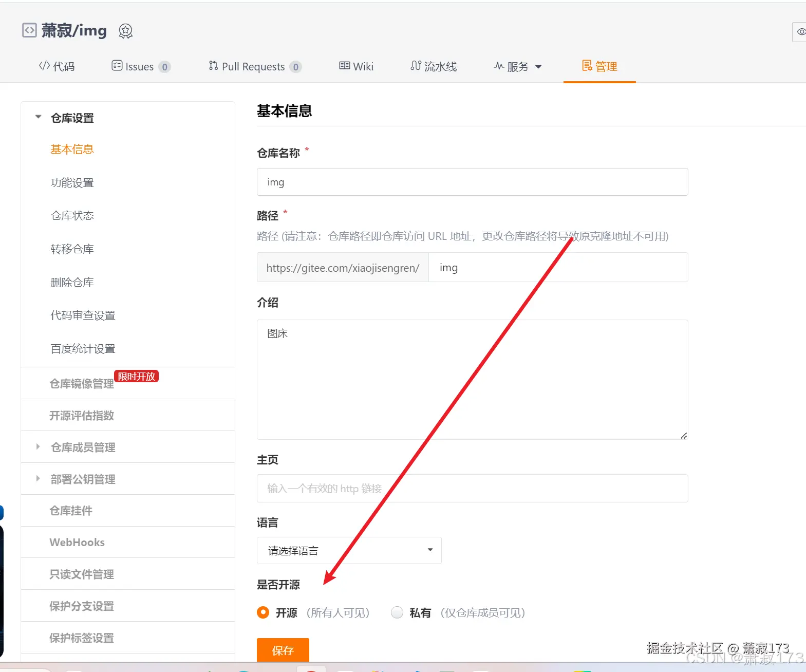
Task: Collapse the 仓库设置 section arrow
Action: coord(38,117)
